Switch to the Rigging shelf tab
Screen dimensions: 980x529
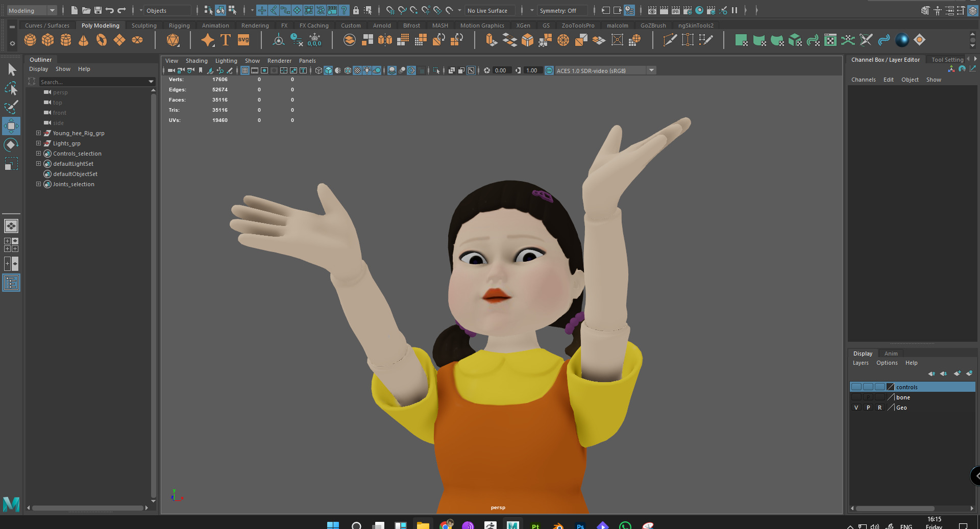pyautogui.click(x=179, y=26)
